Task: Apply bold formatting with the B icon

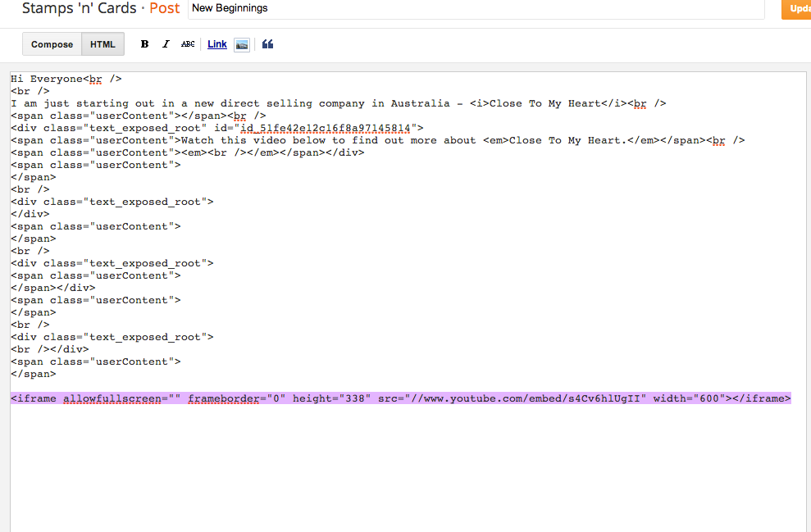Action: [145, 44]
